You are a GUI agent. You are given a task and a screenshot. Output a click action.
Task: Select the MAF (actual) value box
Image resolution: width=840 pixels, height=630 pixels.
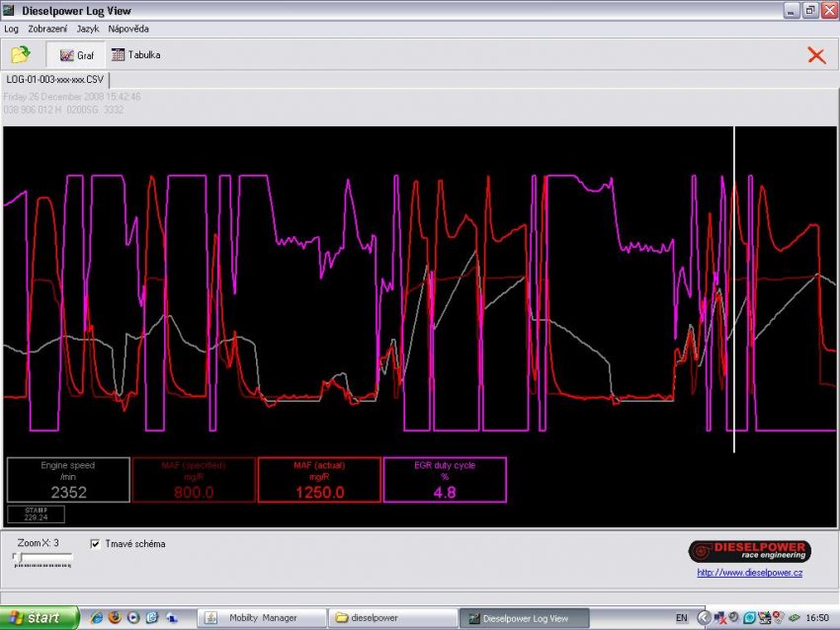pyautogui.click(x=319, y=480)
